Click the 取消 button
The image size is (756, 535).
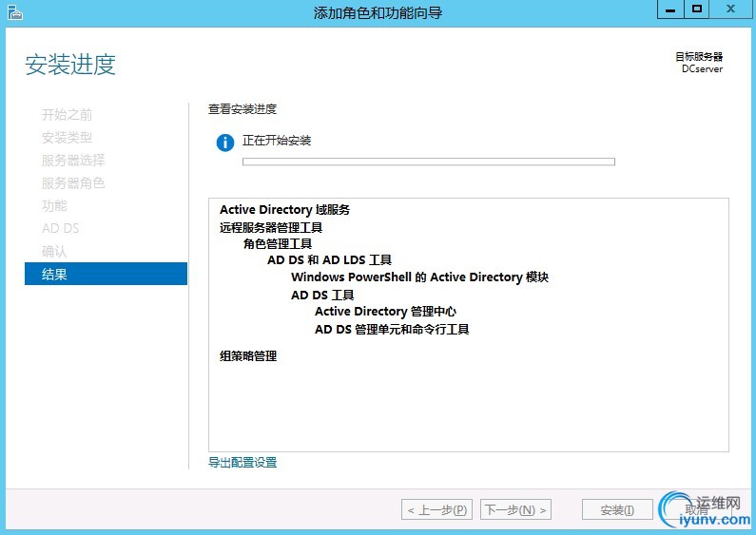point(696,510)
